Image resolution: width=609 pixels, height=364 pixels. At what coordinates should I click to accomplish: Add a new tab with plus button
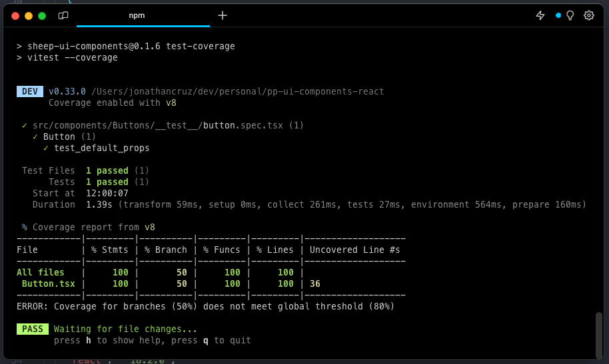pos(222,15)
